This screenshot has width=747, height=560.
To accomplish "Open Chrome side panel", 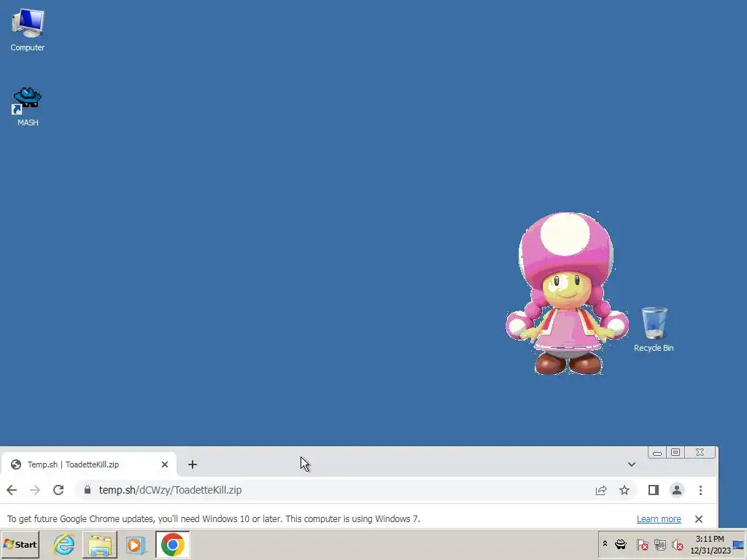I will point(653,490).
